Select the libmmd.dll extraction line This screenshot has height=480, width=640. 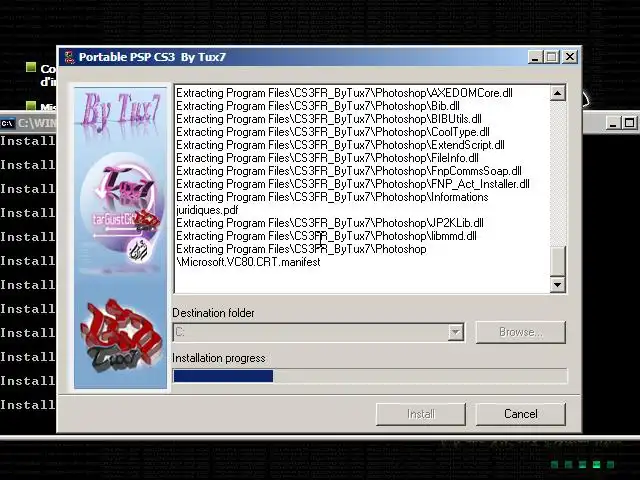click(326, 236)
